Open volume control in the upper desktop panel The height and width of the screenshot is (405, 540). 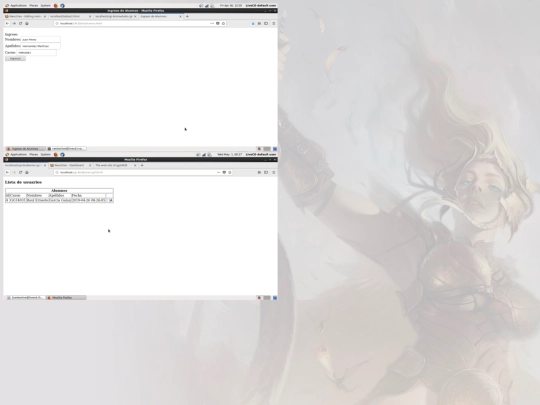201,6
